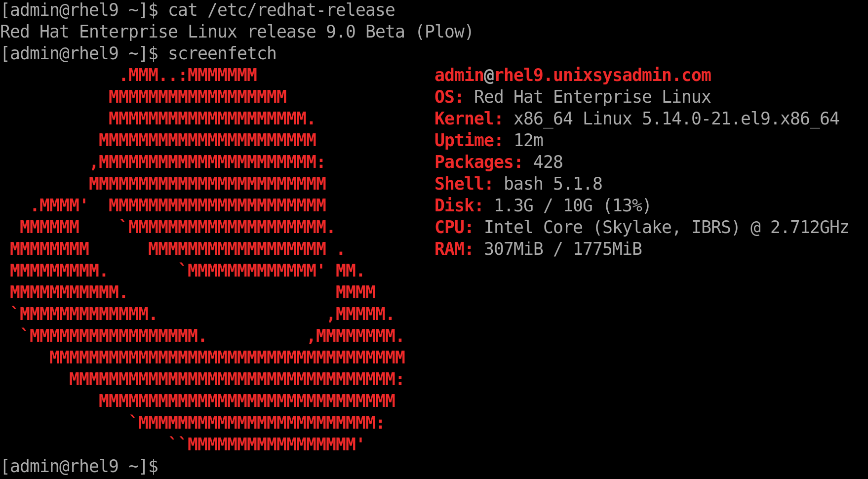Click the Kernel: label
868x479 pixels.
[x=469, y=119]
